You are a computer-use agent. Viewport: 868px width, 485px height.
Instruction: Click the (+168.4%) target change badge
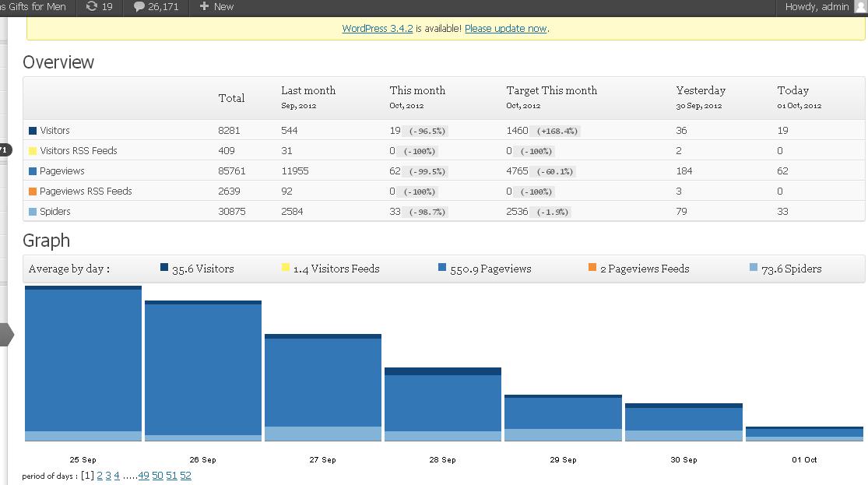pyautogui.click(x=557, y=132)
